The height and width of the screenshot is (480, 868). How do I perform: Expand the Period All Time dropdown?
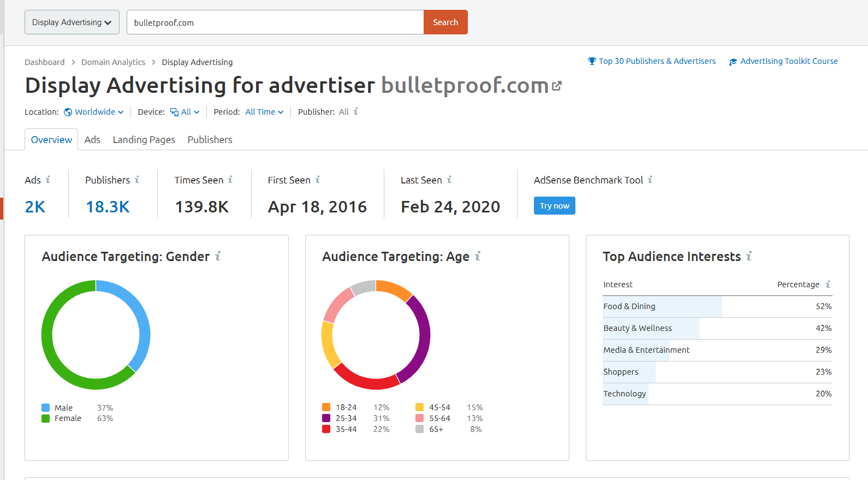point(265,112)
